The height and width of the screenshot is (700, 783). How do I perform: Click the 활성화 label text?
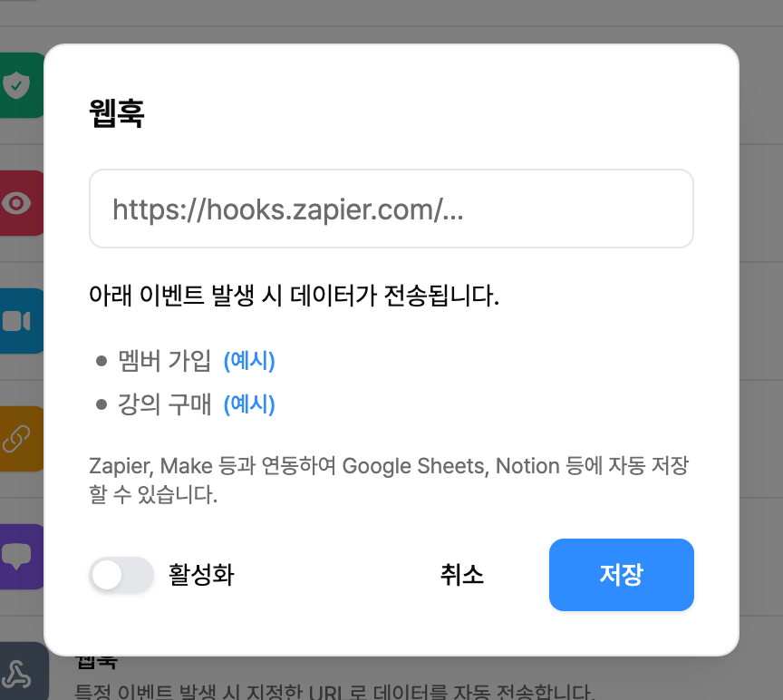(201, 575)
